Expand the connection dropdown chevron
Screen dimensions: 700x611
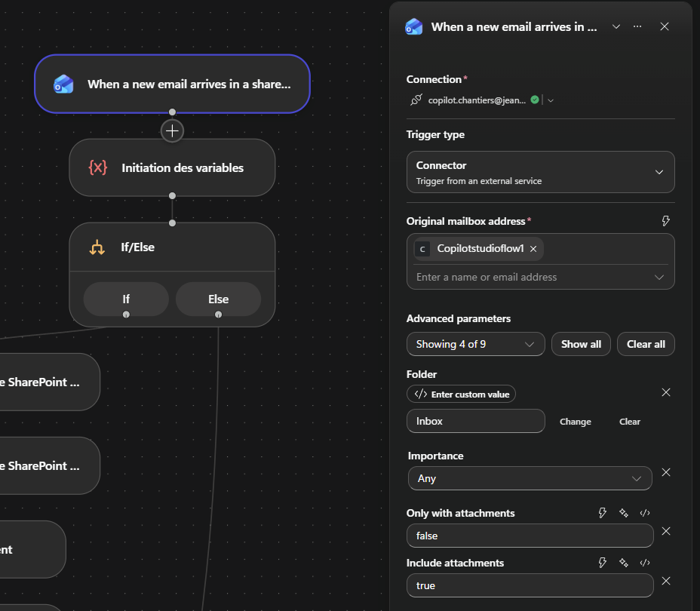(551, 101)
